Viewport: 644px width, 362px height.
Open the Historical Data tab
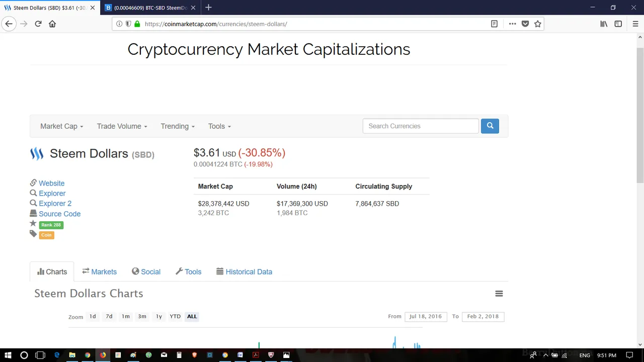(244, 271)
